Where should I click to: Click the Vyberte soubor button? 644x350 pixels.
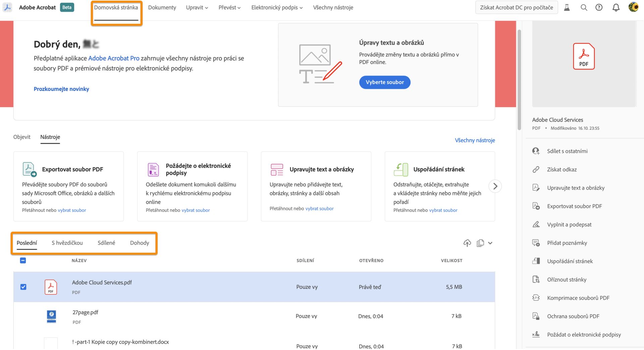[x=385, y=82]
